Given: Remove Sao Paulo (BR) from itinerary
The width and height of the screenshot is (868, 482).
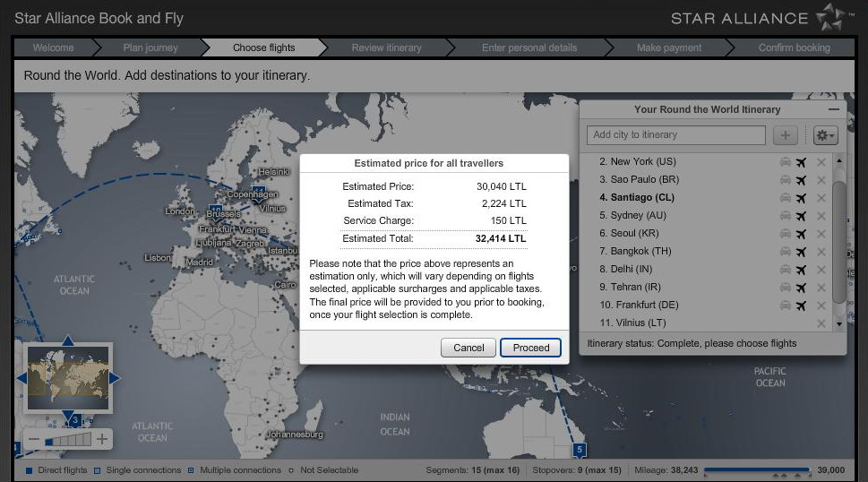Looking at the screenshot, I should [x=821, y=180].
